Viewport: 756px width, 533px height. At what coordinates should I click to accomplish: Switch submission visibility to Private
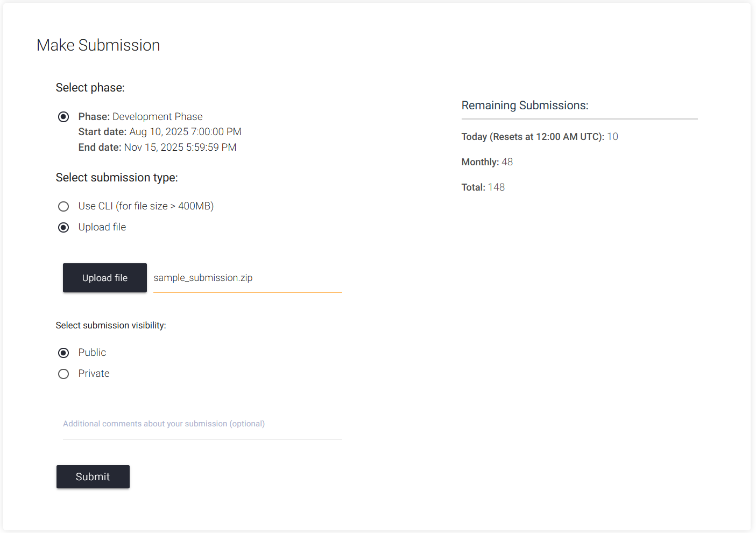(63, 374)
